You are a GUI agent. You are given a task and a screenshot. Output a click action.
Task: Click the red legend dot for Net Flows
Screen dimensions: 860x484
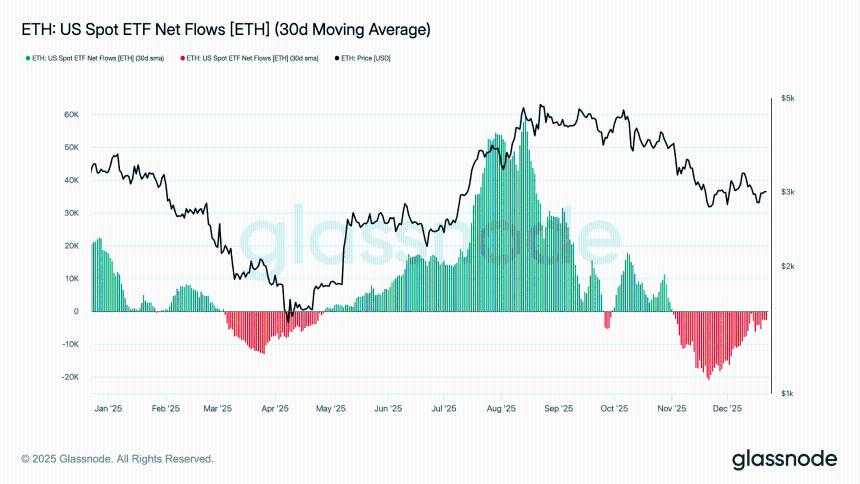point(182,59)
